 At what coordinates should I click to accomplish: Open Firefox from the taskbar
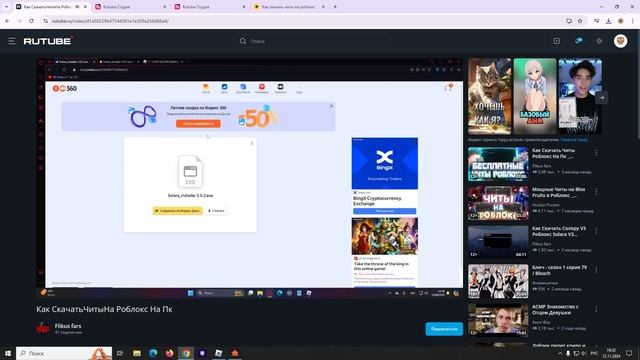pyautogui.click(x=169, y=353)
